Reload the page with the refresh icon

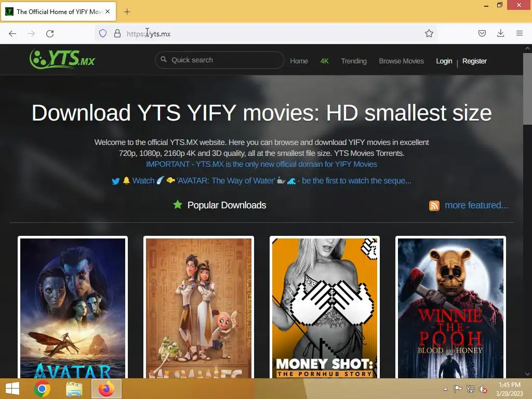pos(50,34)
